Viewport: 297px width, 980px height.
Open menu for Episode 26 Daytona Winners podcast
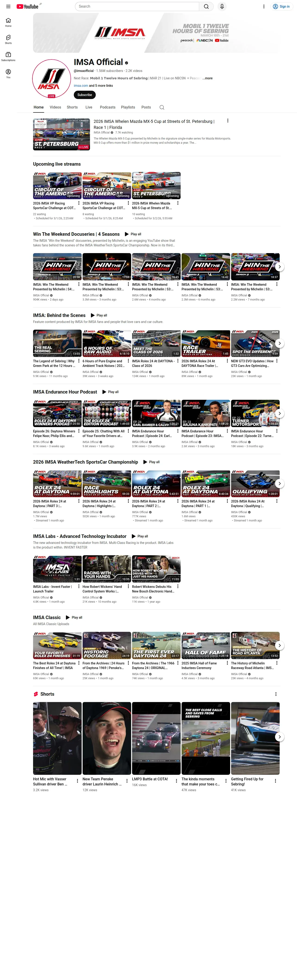(79, 431)
